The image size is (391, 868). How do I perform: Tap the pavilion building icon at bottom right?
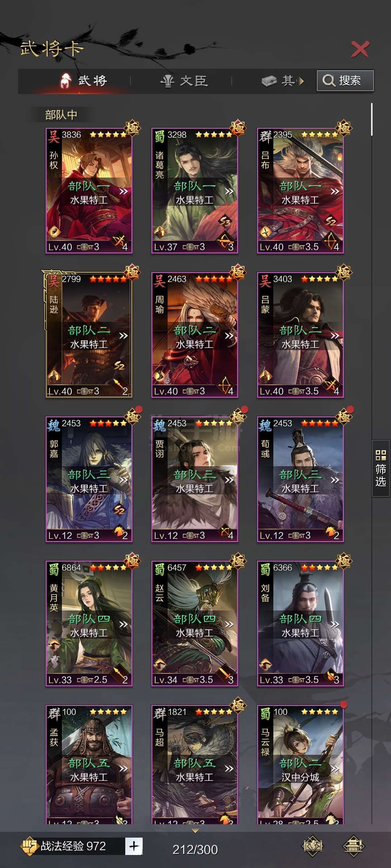[353, 846]
